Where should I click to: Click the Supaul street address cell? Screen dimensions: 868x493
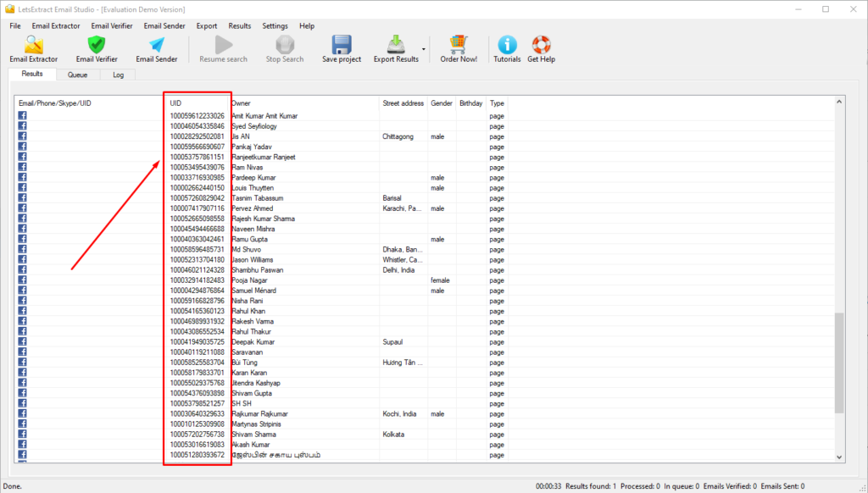pyautogui.click(x=392, y=342)
